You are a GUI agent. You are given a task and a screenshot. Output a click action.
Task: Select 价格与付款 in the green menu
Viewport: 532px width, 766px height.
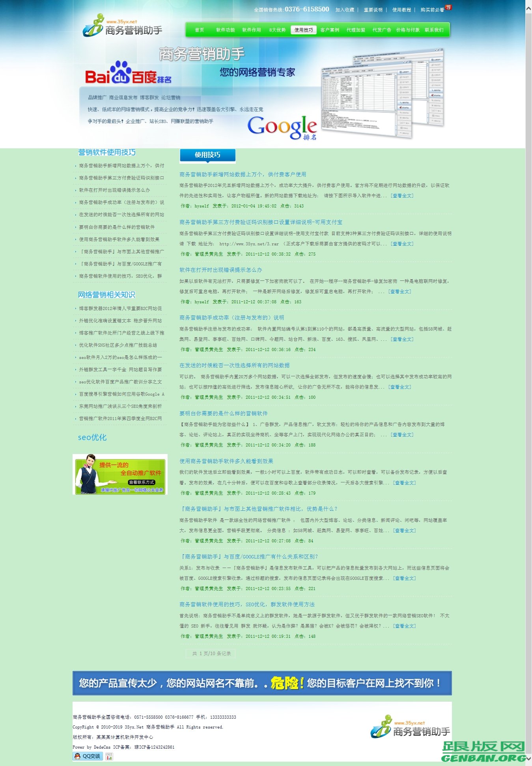(408, 30)
